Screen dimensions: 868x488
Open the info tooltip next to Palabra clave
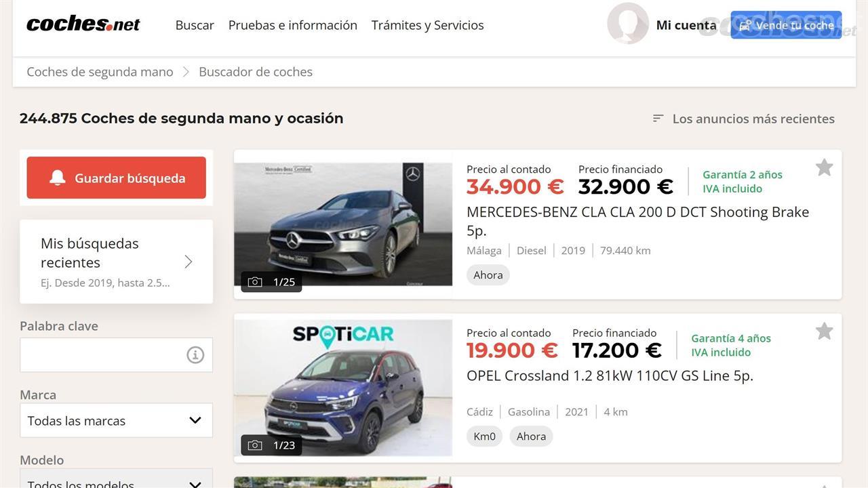(x=195, y=354)
